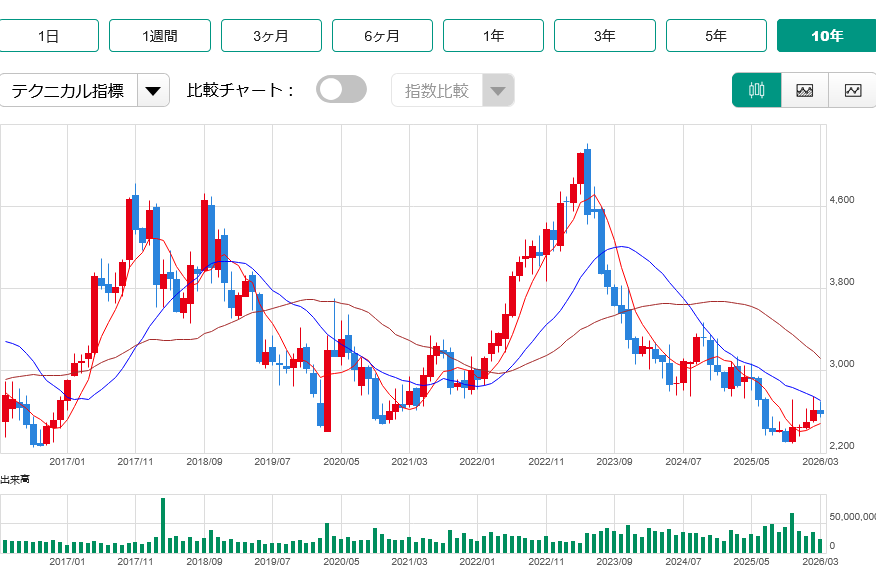Screen dimensions: 876x572
Task: Select the 1週間 time range tab
Action: click(x=160, y=36)
